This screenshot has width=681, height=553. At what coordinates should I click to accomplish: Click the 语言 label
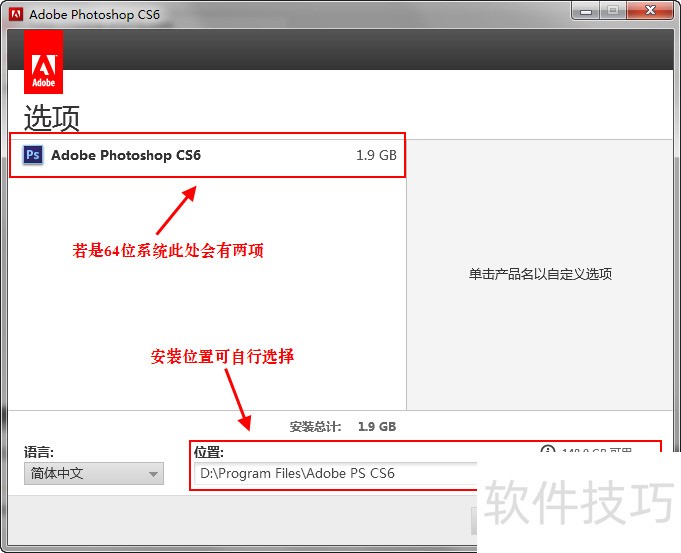[x=39, y=452]
